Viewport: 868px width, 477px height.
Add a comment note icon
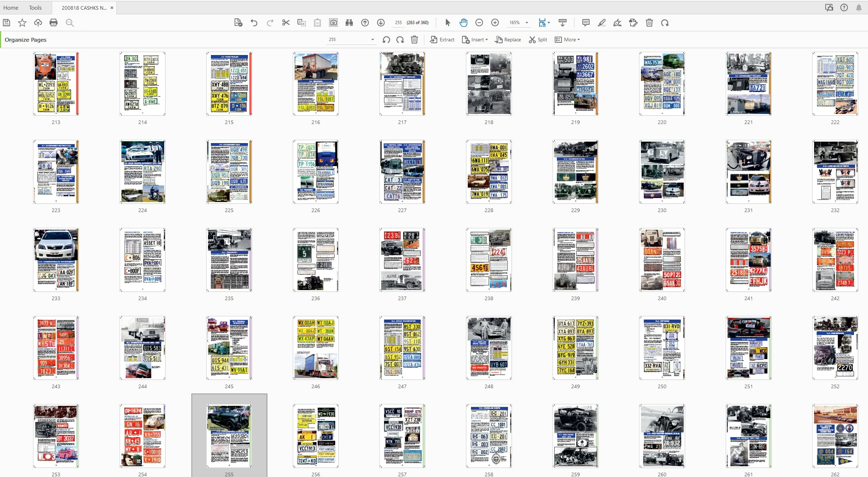pos(586,23)
